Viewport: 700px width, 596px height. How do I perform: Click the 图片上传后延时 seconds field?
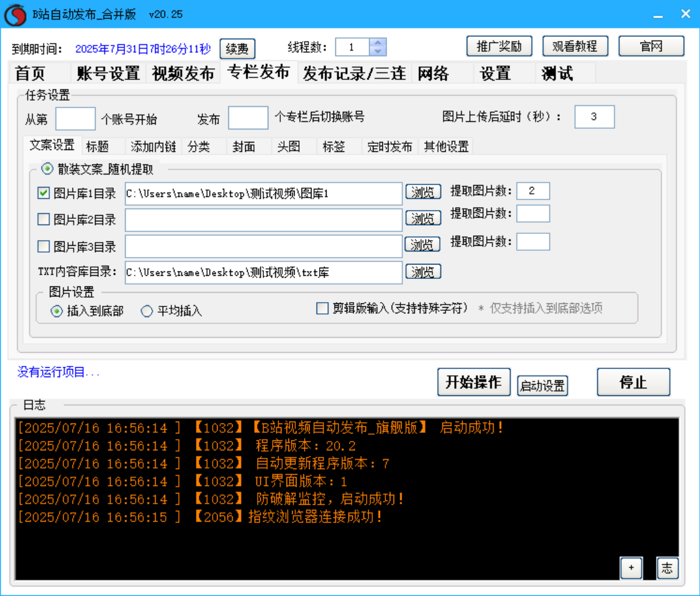tap(594, 117)
